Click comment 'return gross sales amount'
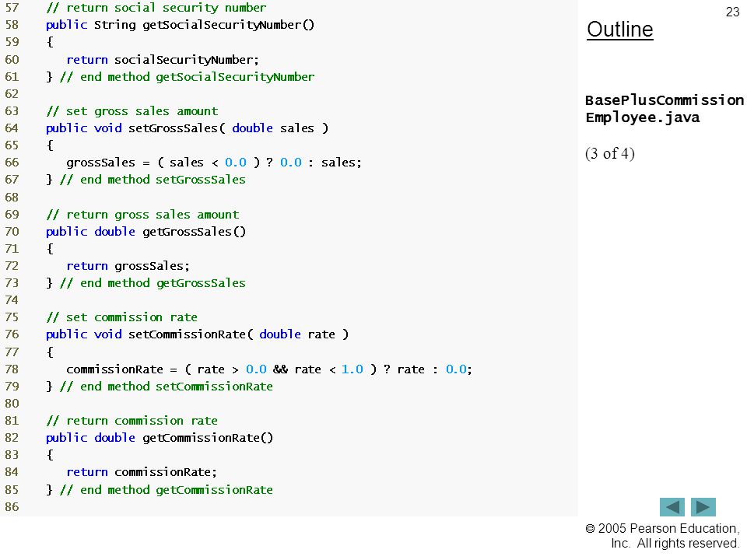Screen dimensions: 747x560 pyautogui.click(x=143, y=215)
